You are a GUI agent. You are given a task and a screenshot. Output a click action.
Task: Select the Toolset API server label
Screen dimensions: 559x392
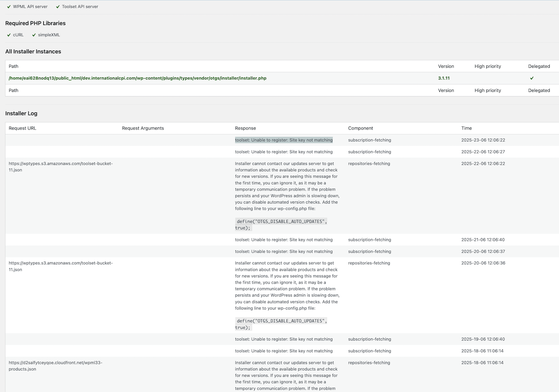(80, 7)
